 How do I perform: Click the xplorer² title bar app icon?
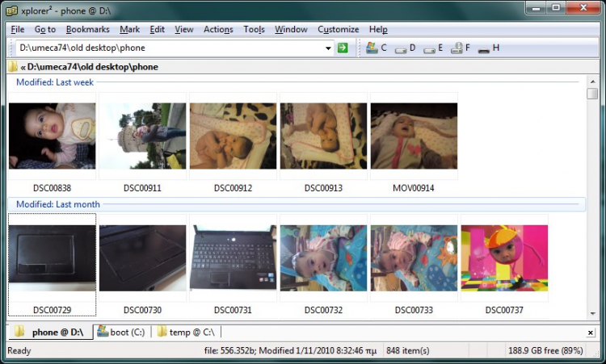pyautogui.click(x=11, y=10)
